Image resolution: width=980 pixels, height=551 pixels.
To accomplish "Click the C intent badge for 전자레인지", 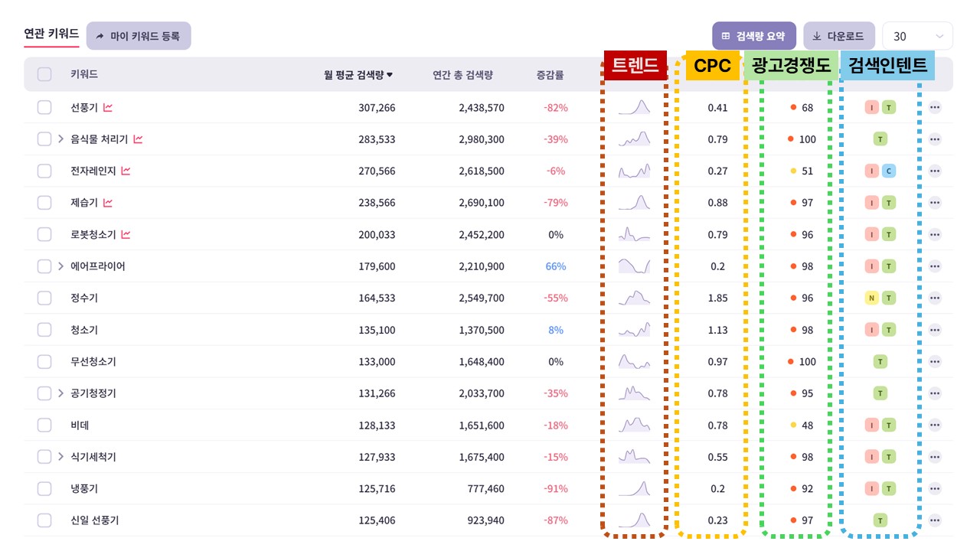I will (888, 171).
